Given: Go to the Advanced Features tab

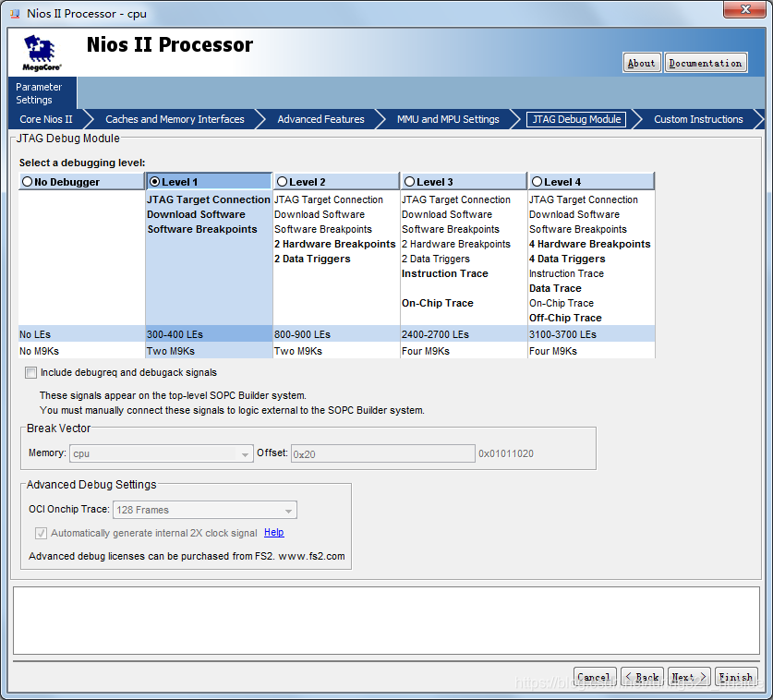Looking at the screenshot, I should coord(320,119).
